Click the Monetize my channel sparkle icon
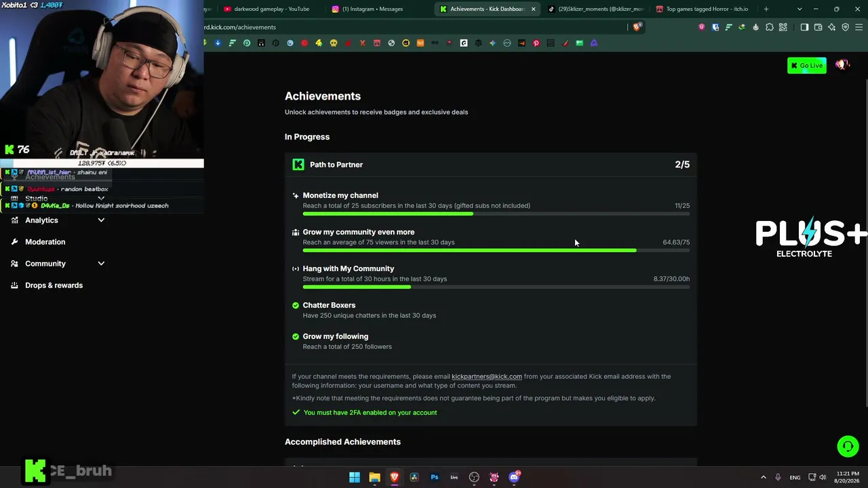The image size is (868, 488). tap(296, 196)
